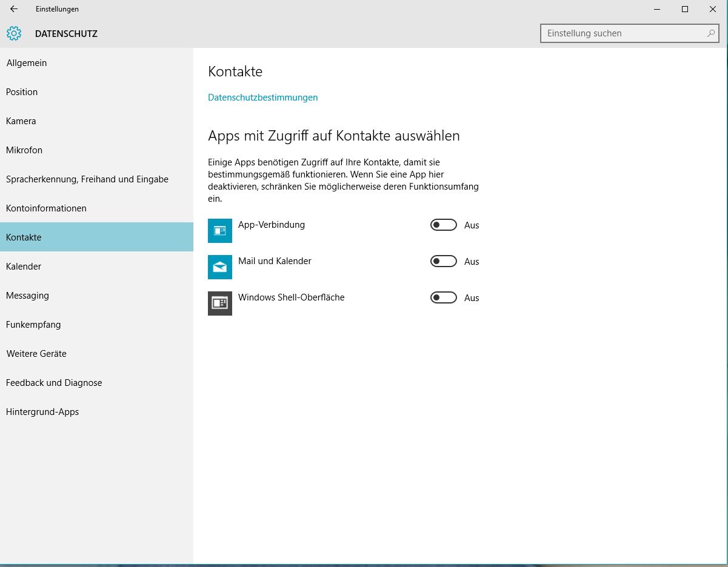Screen dimensions: 728x567
Task: Click Aus label beside App-Verbindung
Action: click(x=472, y=225)
